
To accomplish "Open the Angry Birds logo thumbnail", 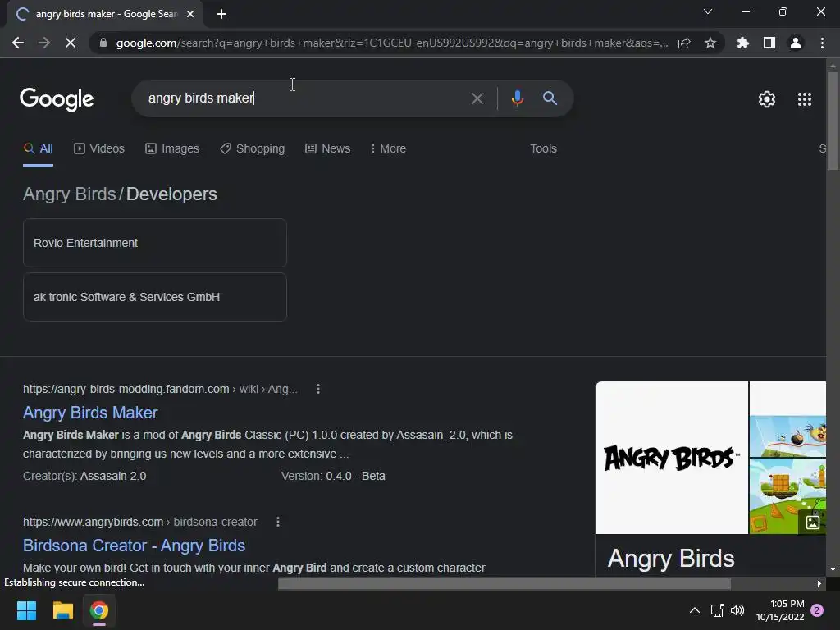I will 671,458.
